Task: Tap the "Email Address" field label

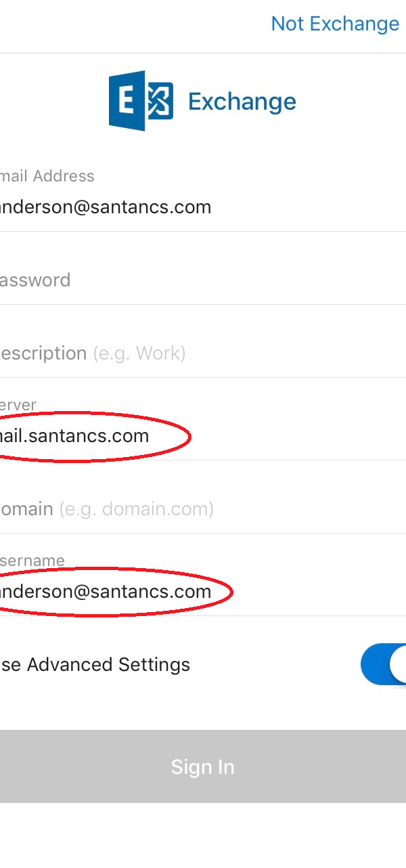Action: [47, 176]
